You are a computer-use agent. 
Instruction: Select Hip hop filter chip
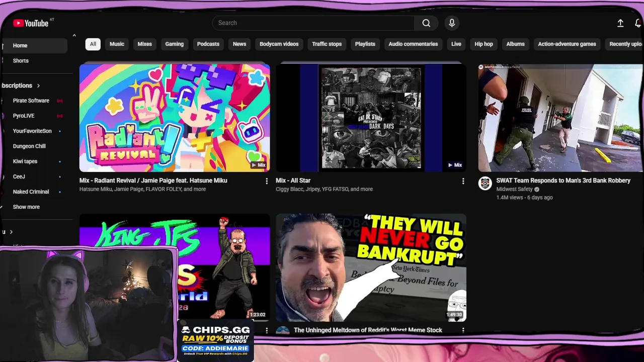coord(484,44)
